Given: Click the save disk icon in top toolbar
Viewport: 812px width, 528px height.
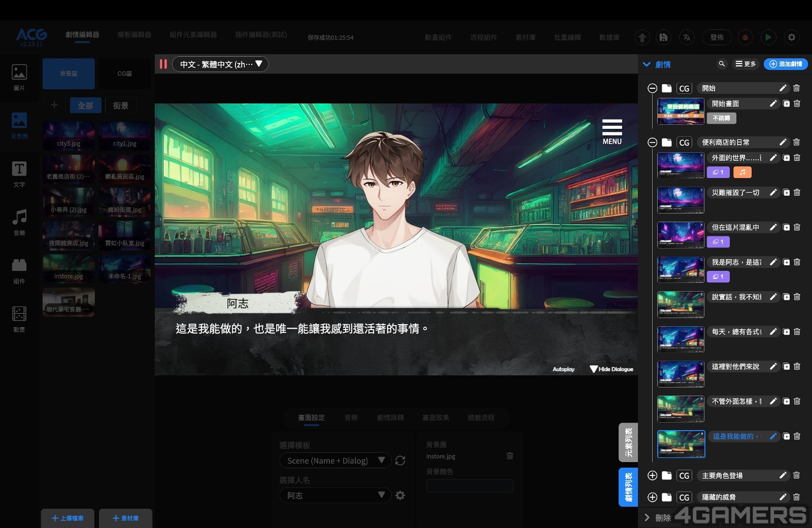Looking at the screenshot, I should (663, 37).
